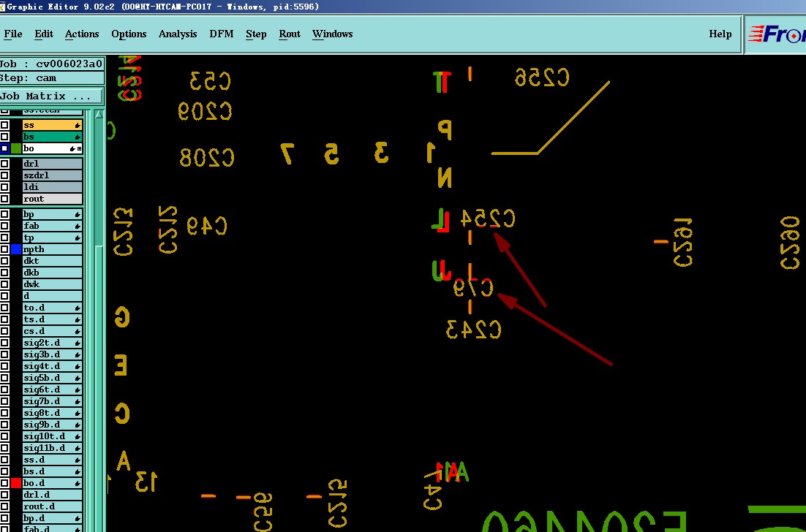Open the Job Matrix dialog

point(51,96)
